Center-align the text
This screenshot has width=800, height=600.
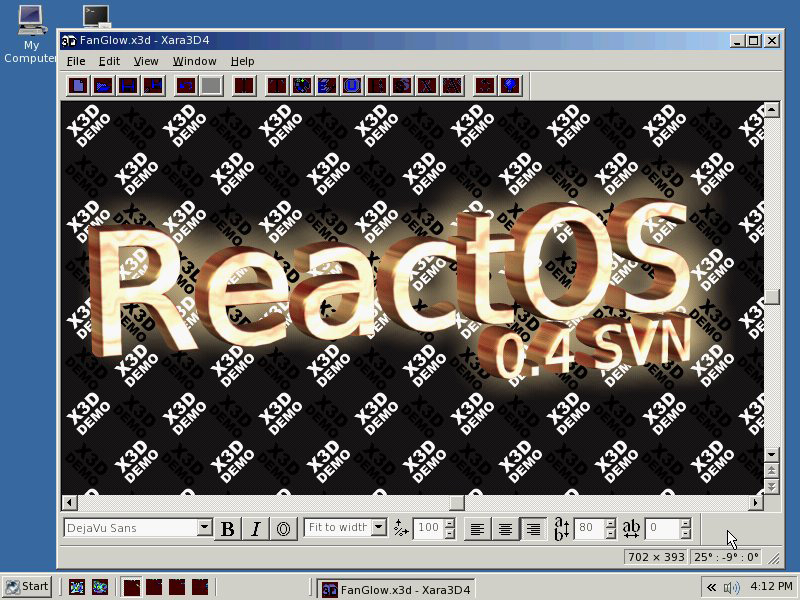click(505, 529)
